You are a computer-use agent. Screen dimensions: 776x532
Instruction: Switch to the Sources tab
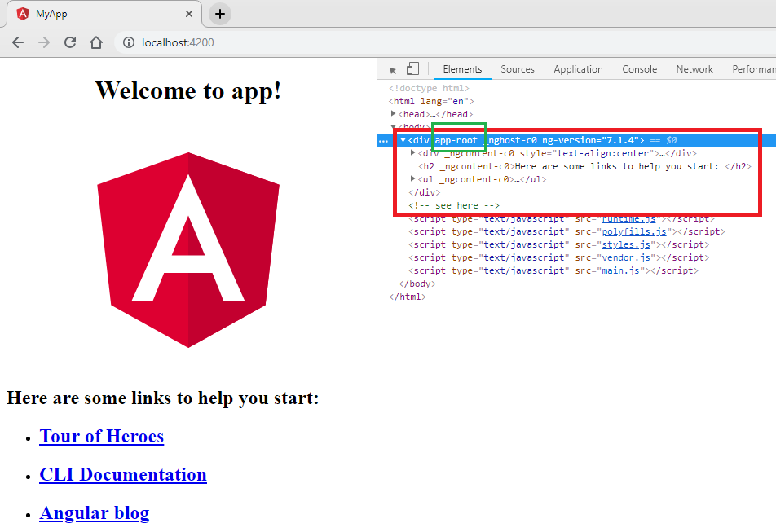517,69
